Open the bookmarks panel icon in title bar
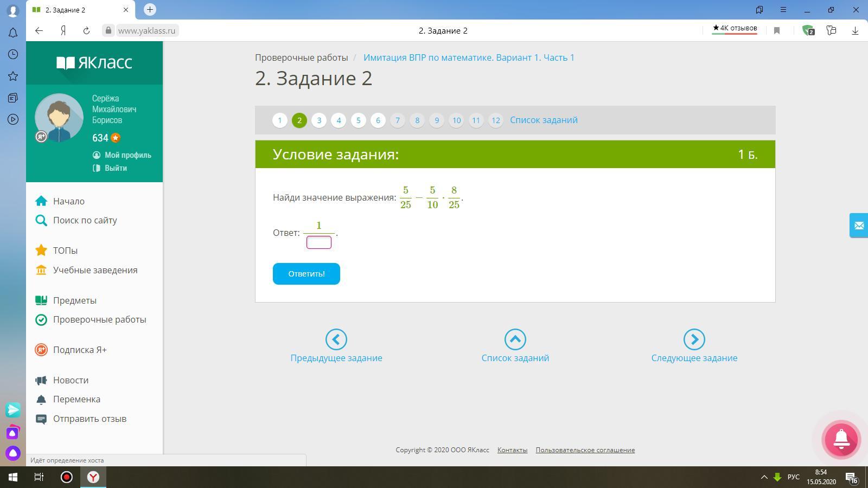 [759, 10]
